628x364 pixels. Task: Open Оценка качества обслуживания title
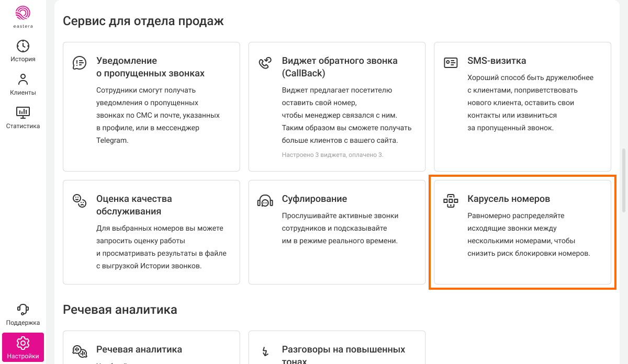(x=134, y=205)
